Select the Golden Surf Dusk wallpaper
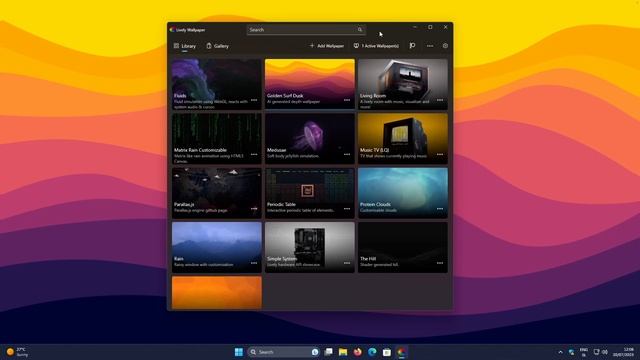The height and width of the screenshot is (360, 640). click(310, 84)
